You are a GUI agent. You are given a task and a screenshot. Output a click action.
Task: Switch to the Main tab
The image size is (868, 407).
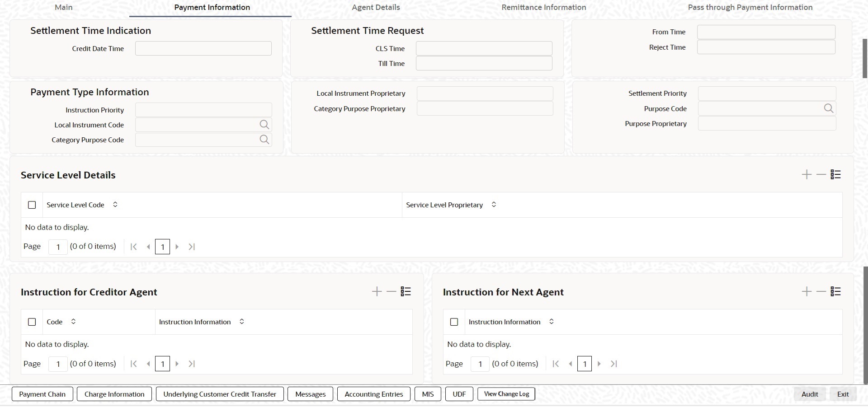[64, 7]
